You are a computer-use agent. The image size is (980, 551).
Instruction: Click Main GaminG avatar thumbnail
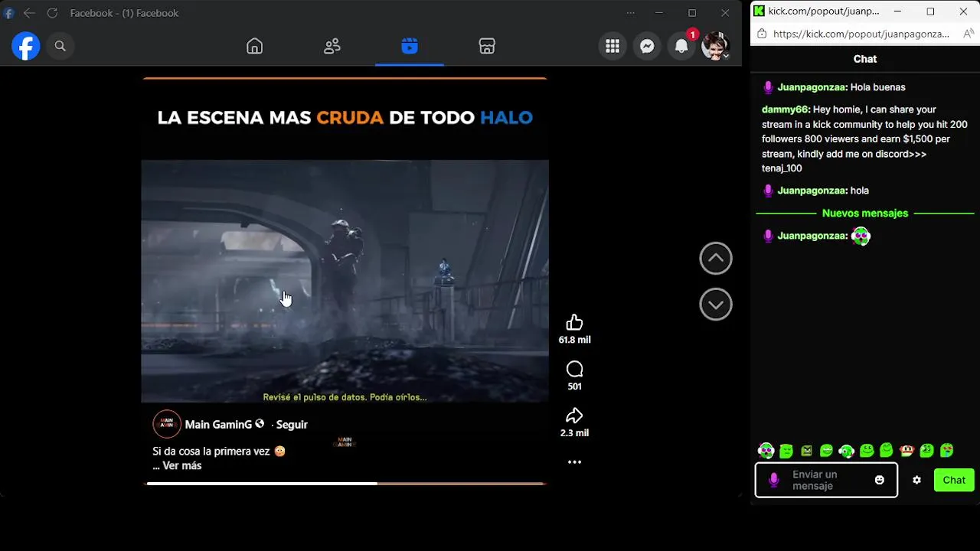click(x=167, y=424)
